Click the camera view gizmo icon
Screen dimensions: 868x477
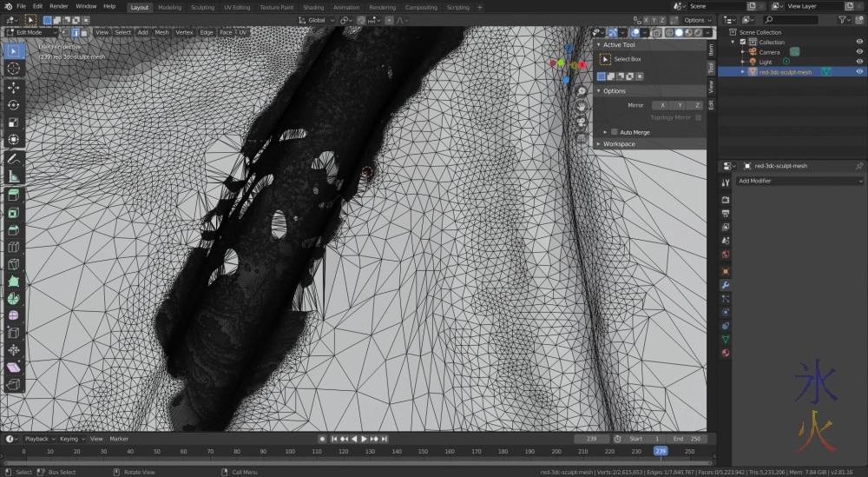[x=582, y=122]
